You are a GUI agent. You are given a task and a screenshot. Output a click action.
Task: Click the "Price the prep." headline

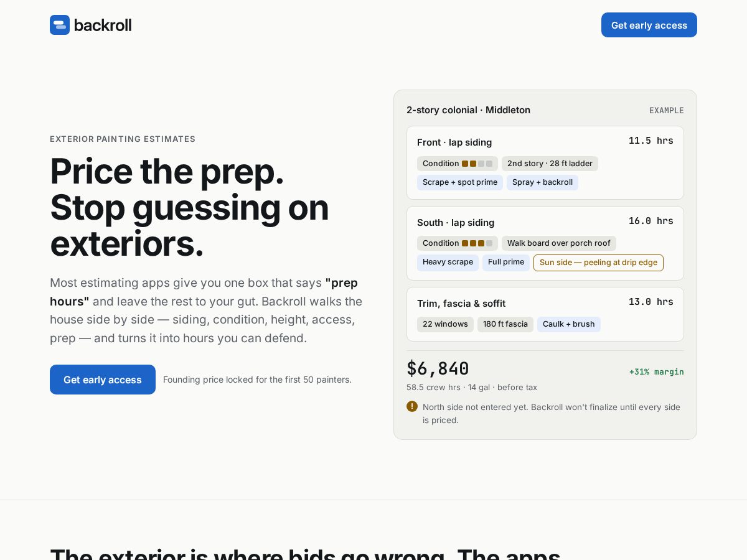point(167,171)
